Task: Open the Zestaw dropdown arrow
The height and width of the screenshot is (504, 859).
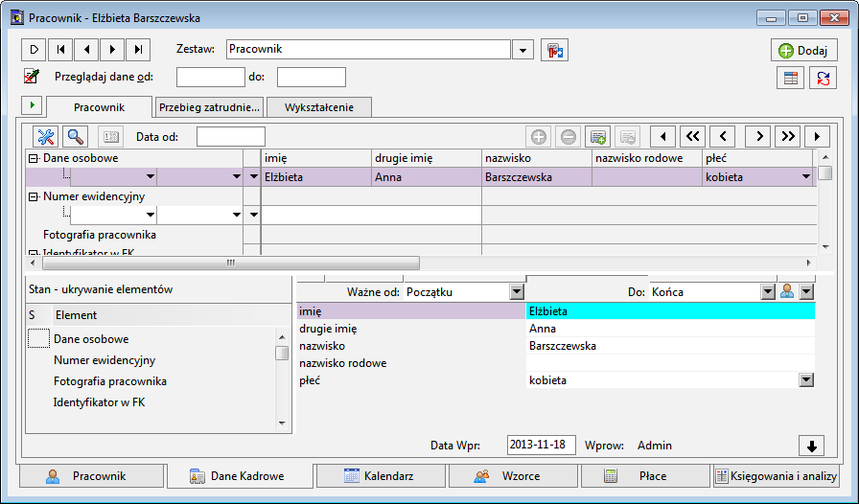Action: pos(522,50)
